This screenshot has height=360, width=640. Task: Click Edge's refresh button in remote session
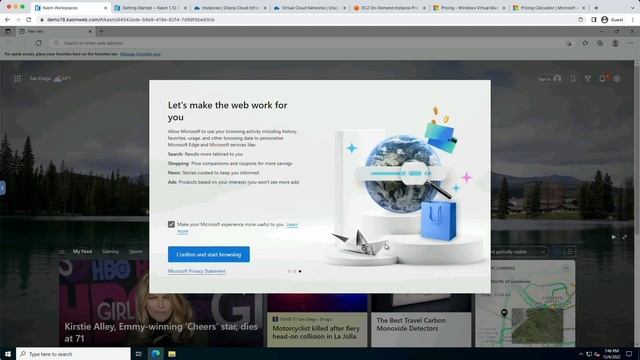(38, 43)
